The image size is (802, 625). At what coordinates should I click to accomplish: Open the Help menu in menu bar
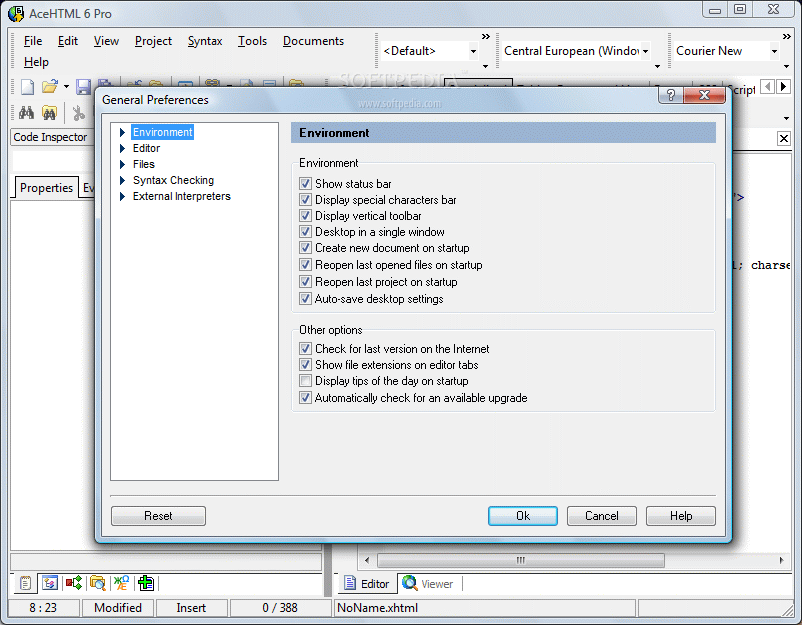click(x=36, y=62)
